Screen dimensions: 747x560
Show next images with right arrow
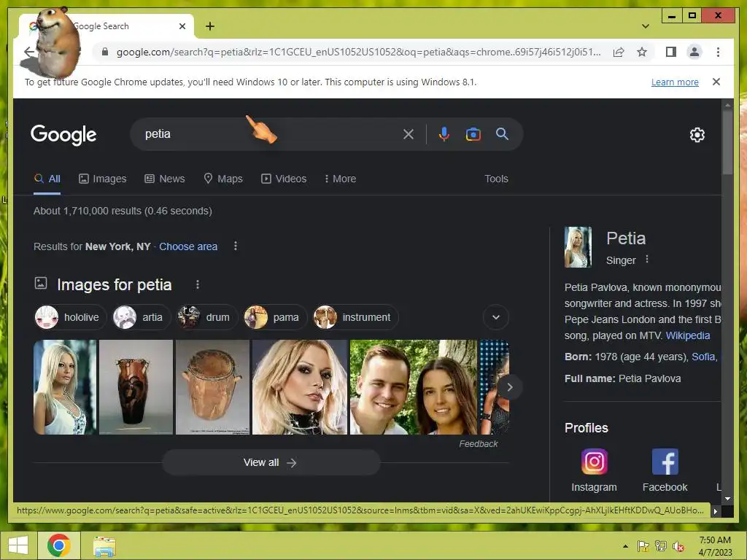(x=510, y=387)
